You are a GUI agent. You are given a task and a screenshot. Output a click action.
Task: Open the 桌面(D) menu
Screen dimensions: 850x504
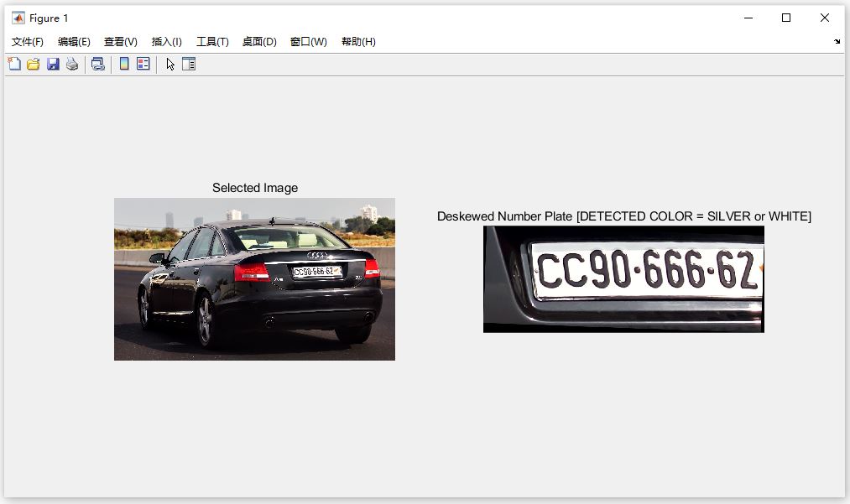(259, 42)
